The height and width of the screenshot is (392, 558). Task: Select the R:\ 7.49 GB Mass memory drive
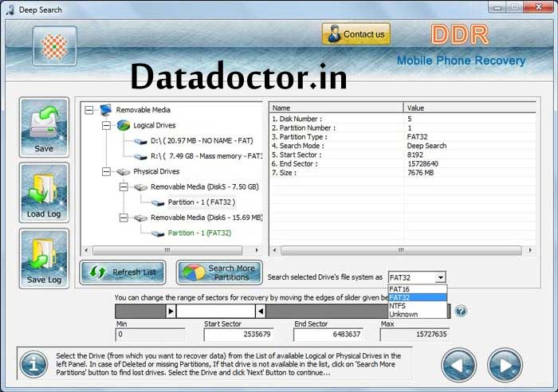(206, 156)
